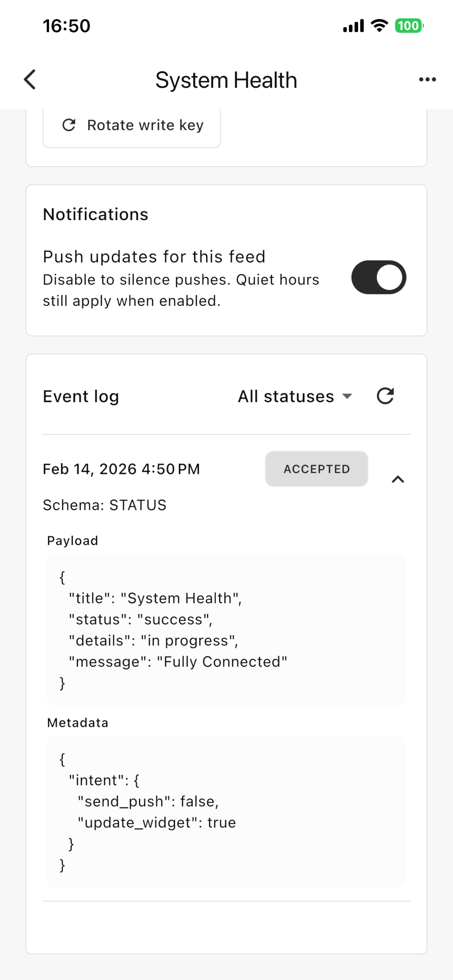Click the arrow next to All statuses

(x=347, y=396)
